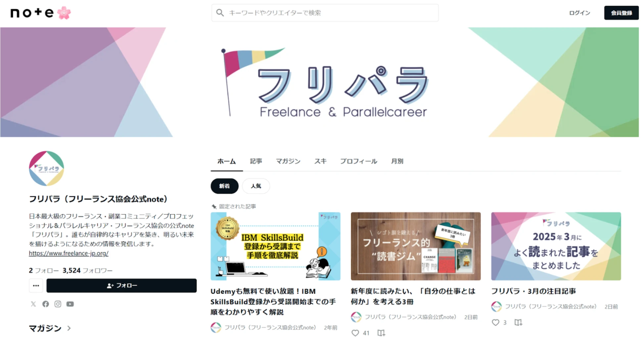The width and height of the screenshot is (644, 337).
Task: Open the X (Twitter) profile icon
Action: click(33, 304)
